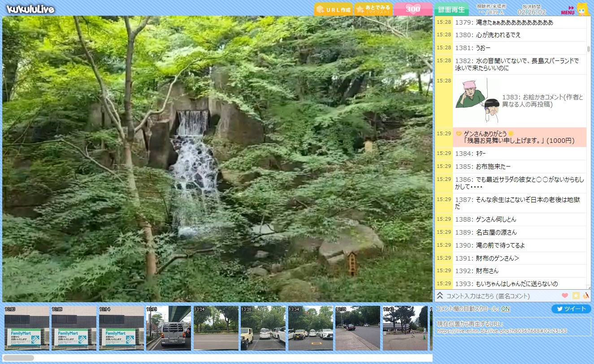Open the current-position playback URL link
The height and width of the screenshot is (364, 594).
pyautogui.click(x=502, y=331)
